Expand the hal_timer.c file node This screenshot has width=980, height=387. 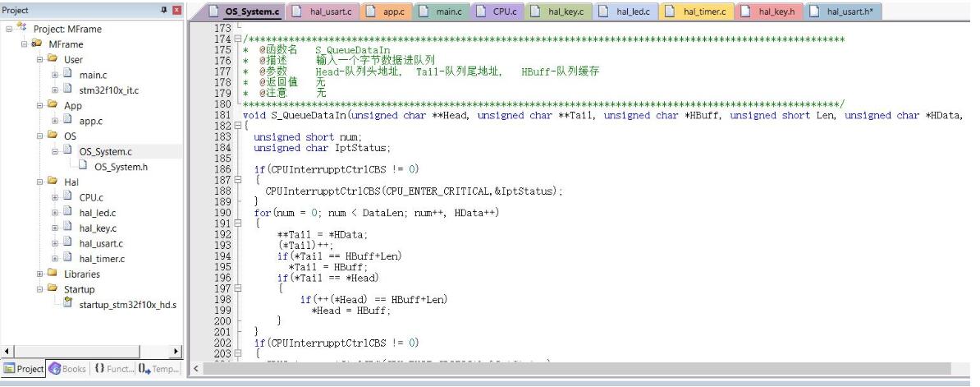pos(54,258)
